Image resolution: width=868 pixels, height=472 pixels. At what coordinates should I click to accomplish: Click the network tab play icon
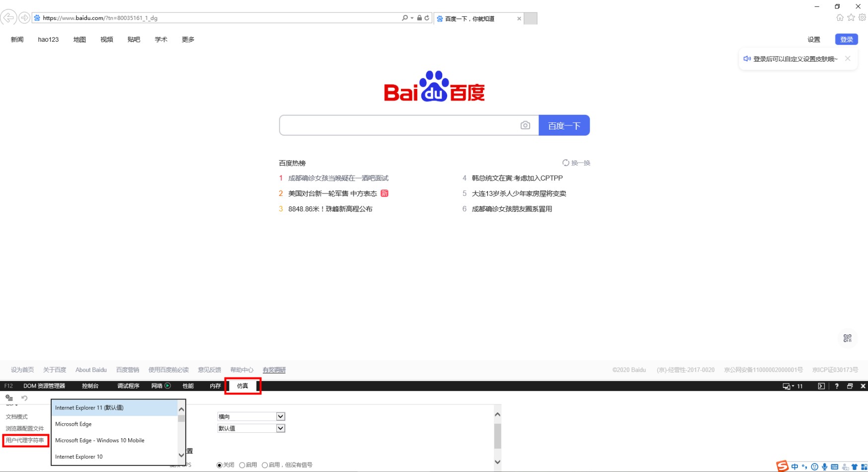[x=167, y=386]
